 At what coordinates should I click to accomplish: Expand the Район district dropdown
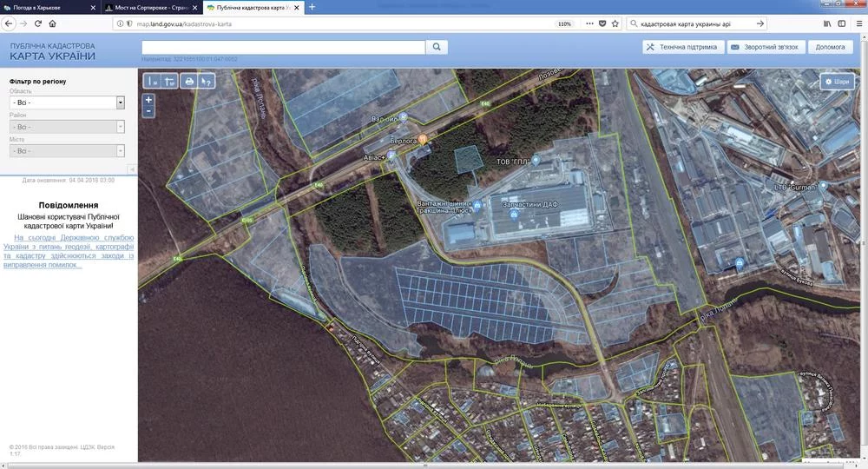67,127
